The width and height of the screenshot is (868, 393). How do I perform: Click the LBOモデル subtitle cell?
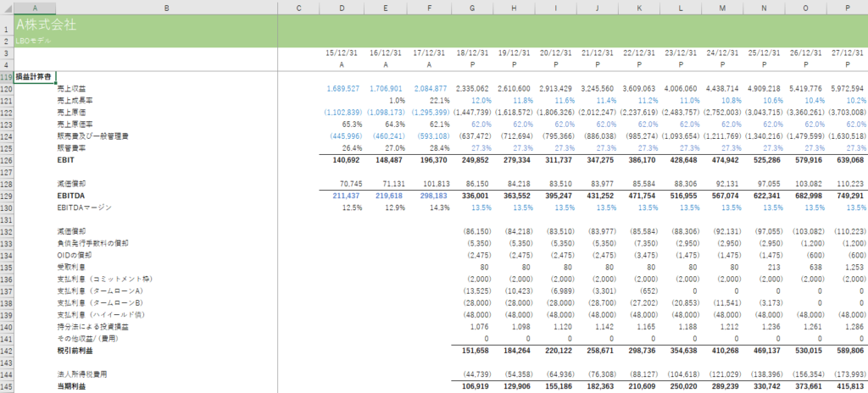[34, 41]
